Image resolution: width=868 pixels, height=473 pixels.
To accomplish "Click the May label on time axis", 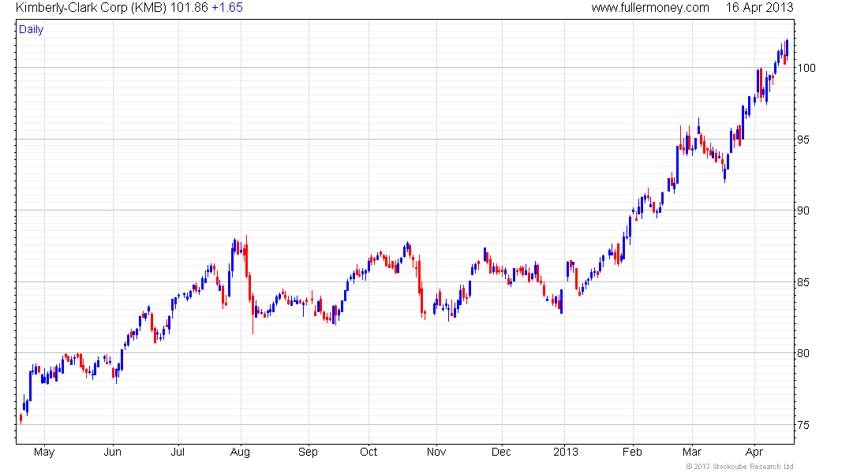I will pyautogui.click(x=44, y=453).
